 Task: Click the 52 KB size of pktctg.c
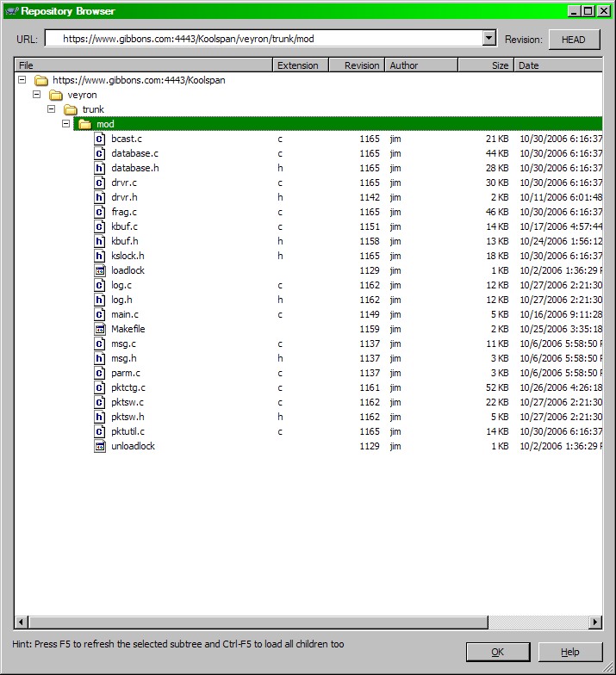click(x=497, y=387)
